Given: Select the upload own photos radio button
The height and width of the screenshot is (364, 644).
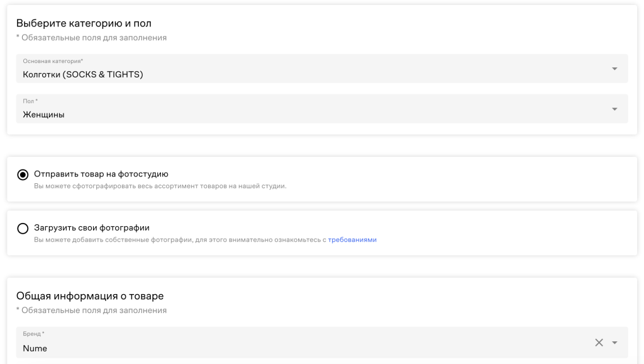Looking at the screenshot, I should tap(23, 228).
